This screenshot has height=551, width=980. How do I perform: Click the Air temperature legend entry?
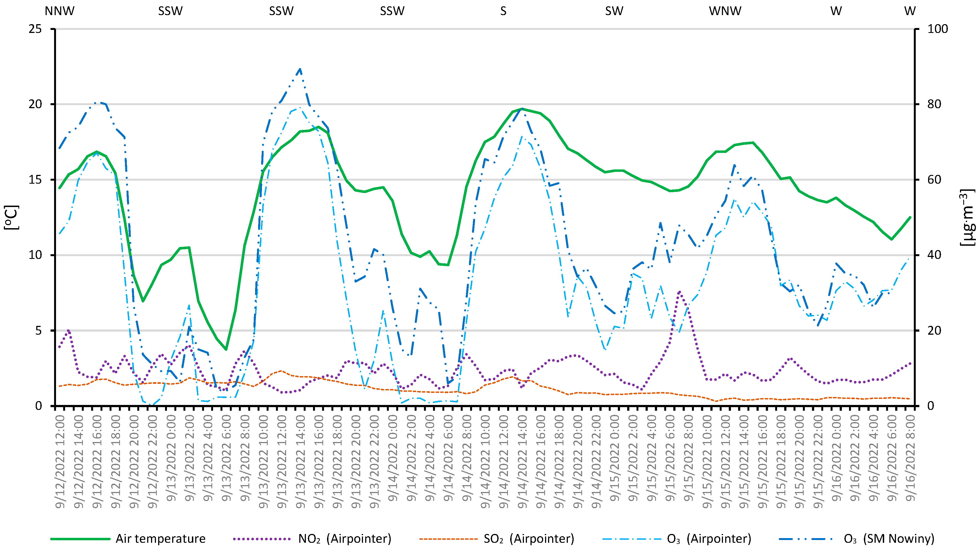point(160,538)
